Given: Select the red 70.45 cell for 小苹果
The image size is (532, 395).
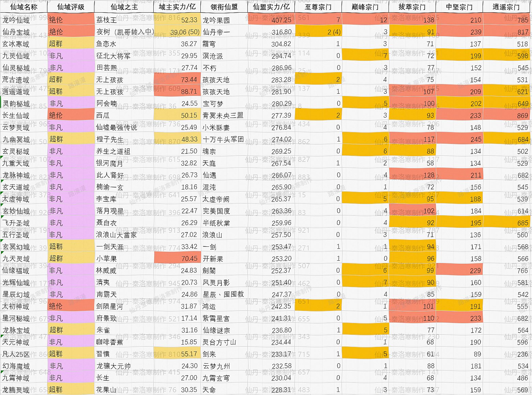Looking at the screenshot, I should tap(177, 259).
